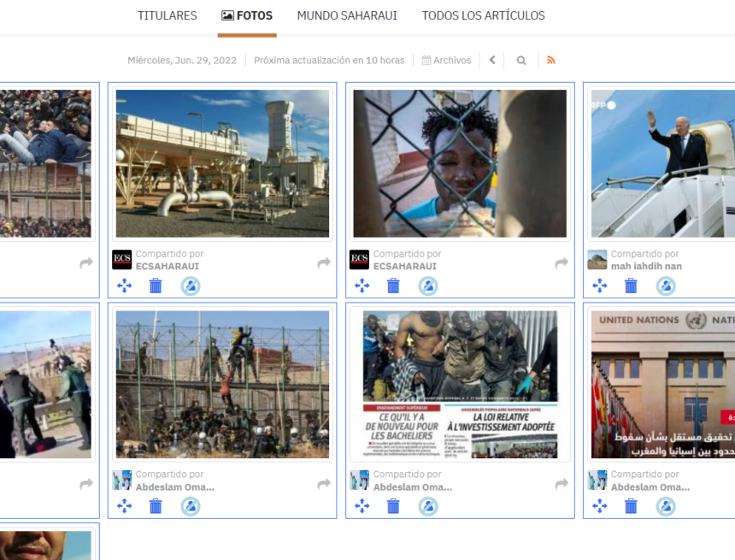
Task: Open the gas plant facility photo
Action: point(222,163)
